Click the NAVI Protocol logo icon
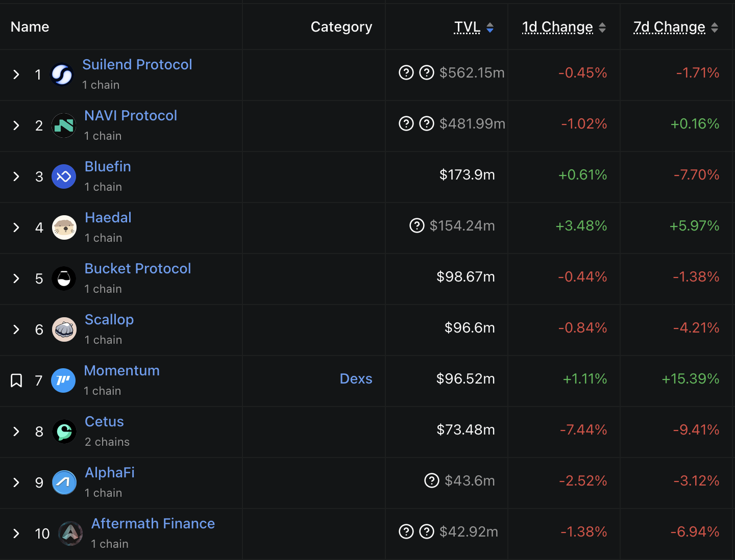 [64, 125]
